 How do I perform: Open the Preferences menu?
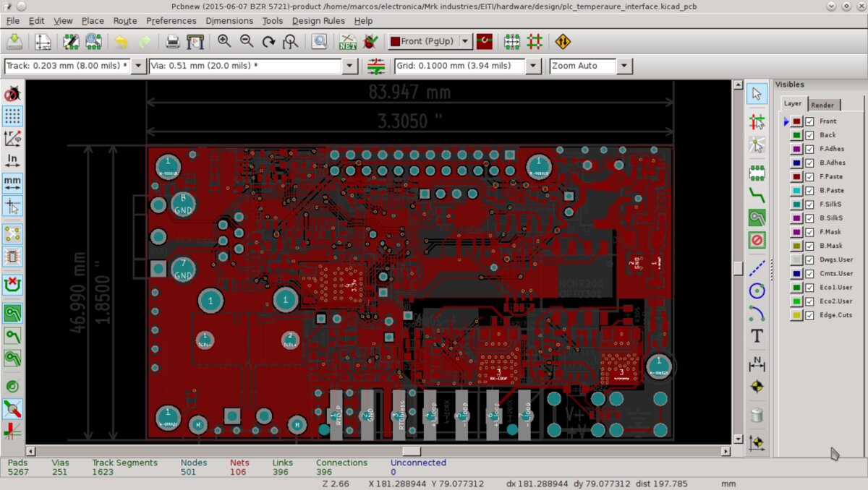pyautogui.click(x=171, y=21)
